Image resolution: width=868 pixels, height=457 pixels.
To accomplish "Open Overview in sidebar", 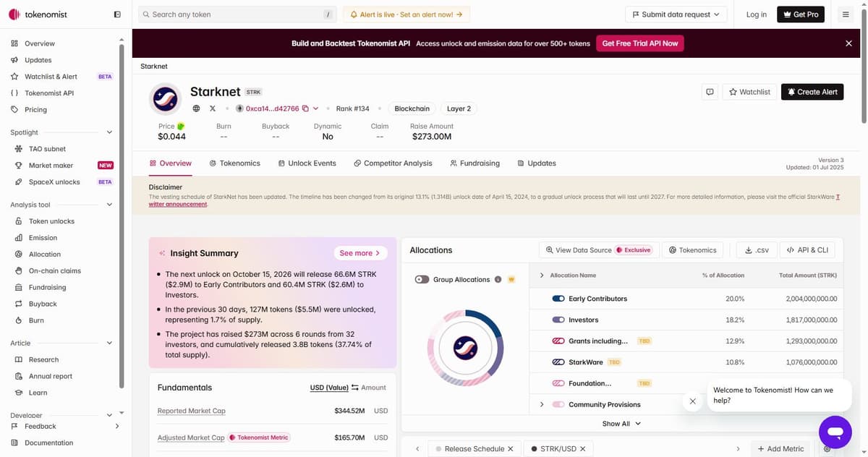I will [x=39, y=43].
